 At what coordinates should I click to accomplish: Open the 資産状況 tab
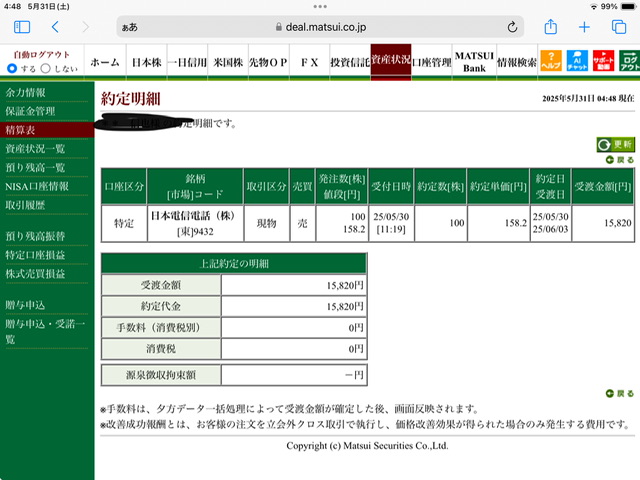pos(391,60)
